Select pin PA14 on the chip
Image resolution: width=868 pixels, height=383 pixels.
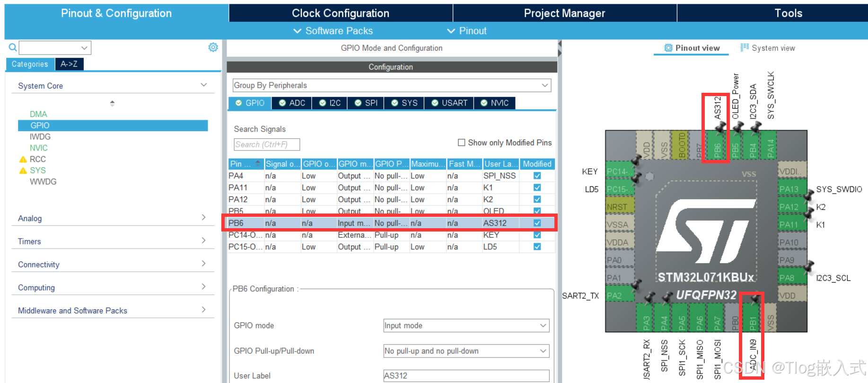[x=771, y=146]
